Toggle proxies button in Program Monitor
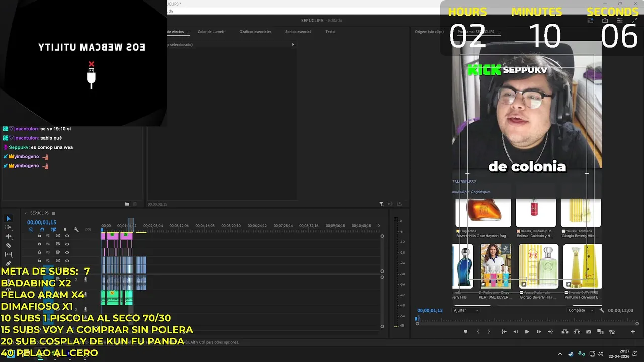Screen dimensions: 644x362 click(612, 332)
